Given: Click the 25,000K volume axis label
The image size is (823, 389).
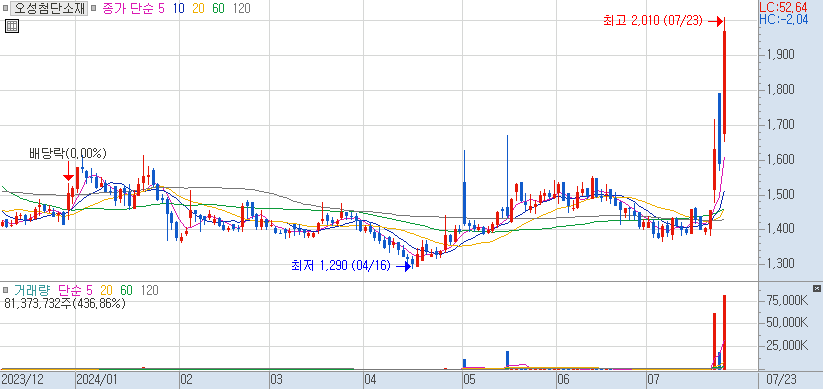Looking at the screenshot, I should pos(786,345).
